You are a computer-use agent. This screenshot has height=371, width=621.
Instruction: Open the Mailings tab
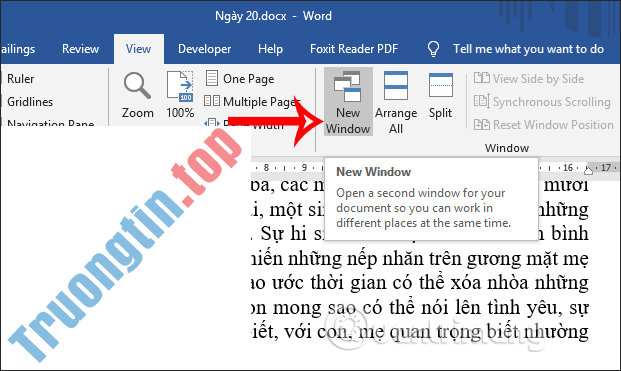[18, 49]
